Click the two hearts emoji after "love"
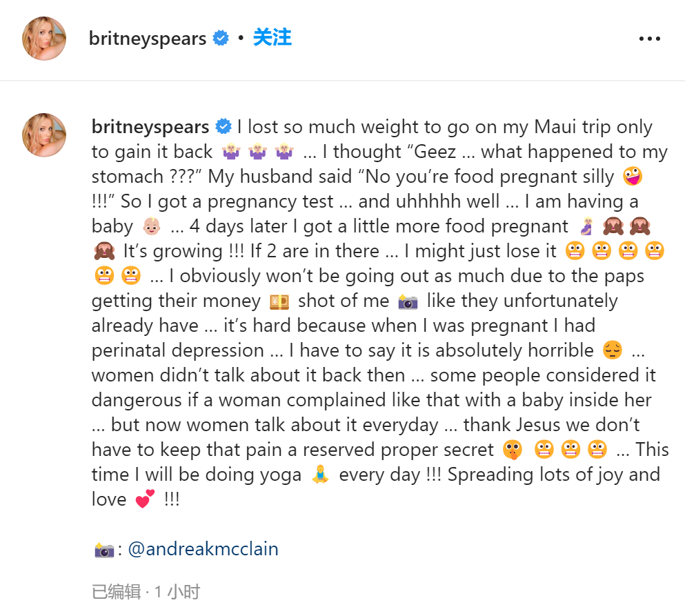Viewport: 685px width, 616px height. coord(145,499)
